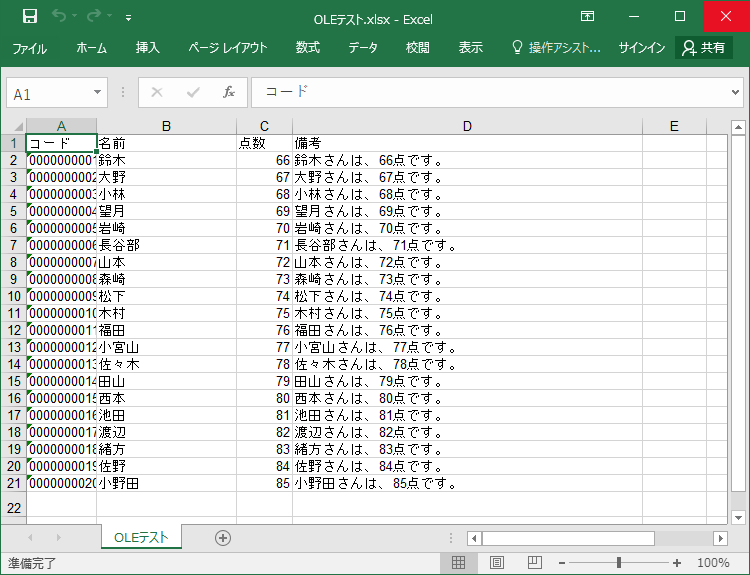This screenshot has width=750, height=575.
Task: Click cell with name 長谷部 in column B
Action: (166, 245)
